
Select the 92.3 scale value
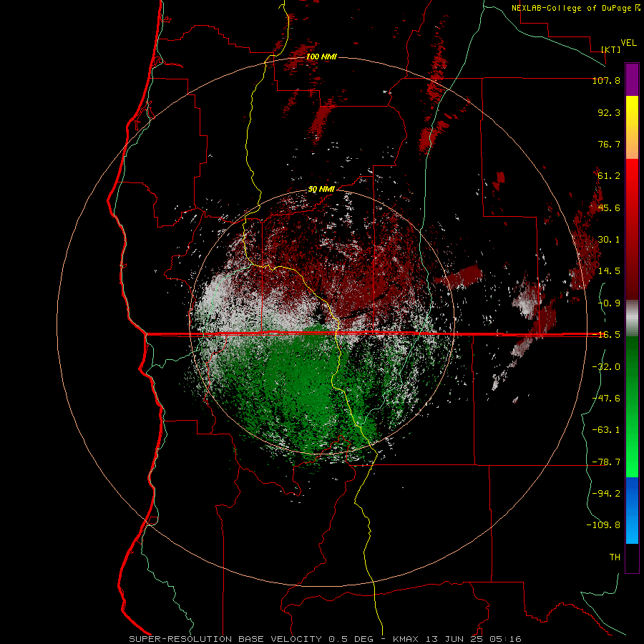coord(609,112)
